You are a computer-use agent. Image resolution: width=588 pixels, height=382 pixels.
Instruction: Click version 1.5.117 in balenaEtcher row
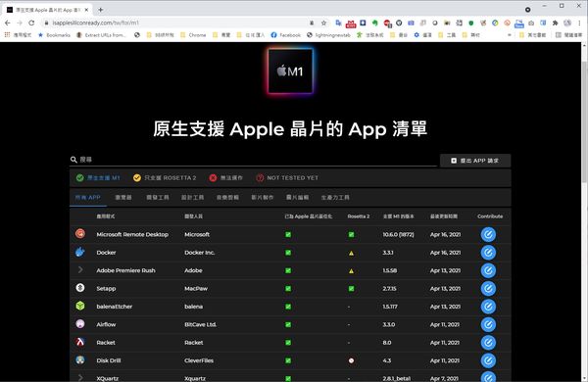point(390,307)
